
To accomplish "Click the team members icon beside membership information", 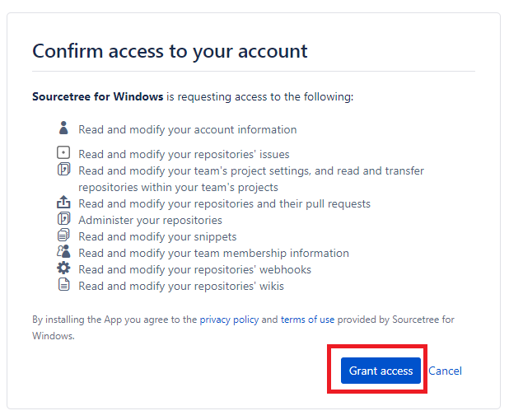I will tap(63, 251).
